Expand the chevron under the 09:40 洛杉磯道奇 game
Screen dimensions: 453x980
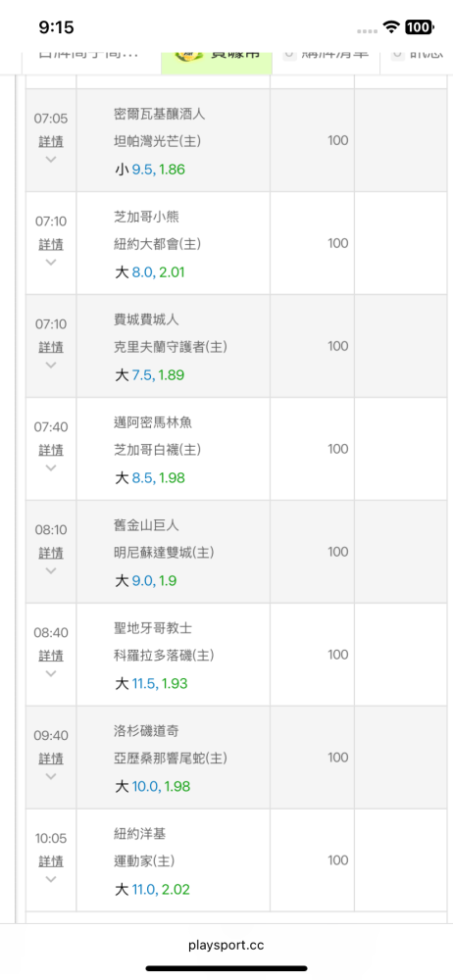tap(51, 776)
